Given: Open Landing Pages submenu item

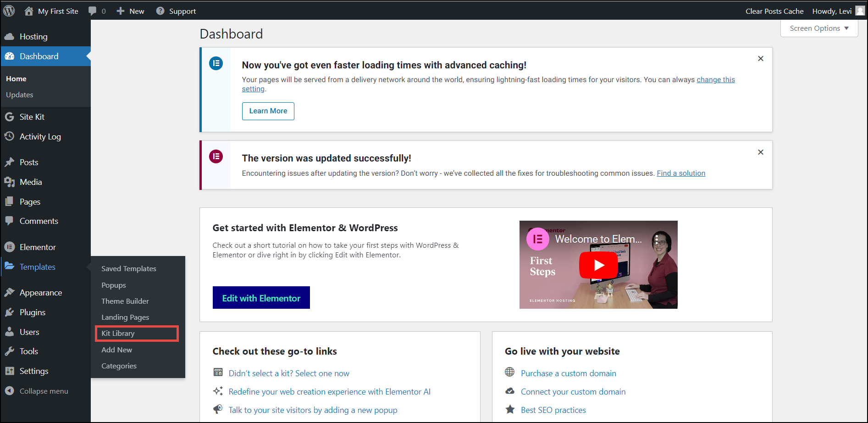Looking at the screenshot, I should coord(125,317).
